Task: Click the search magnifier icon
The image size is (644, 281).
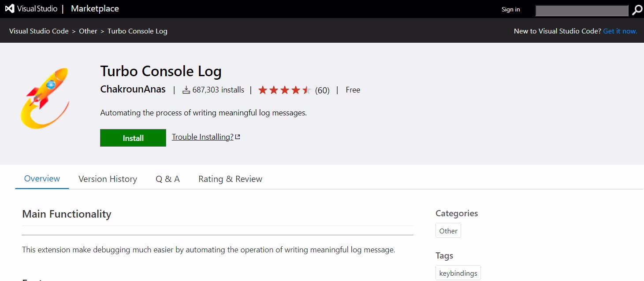Action: (x=637, y=10)
